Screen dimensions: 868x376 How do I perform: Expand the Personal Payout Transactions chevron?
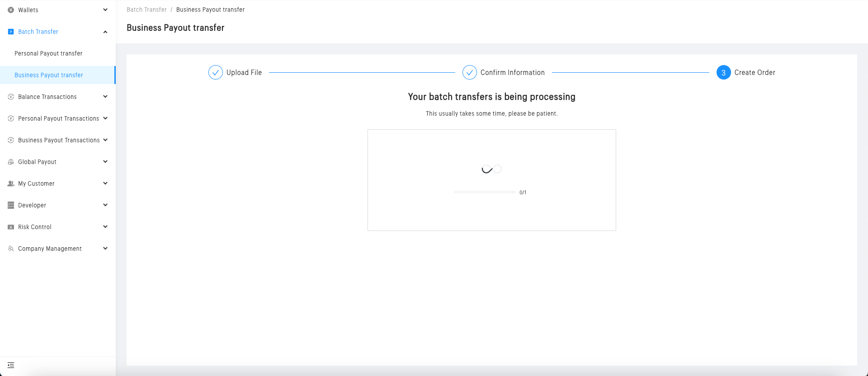(x=105, y=118)
